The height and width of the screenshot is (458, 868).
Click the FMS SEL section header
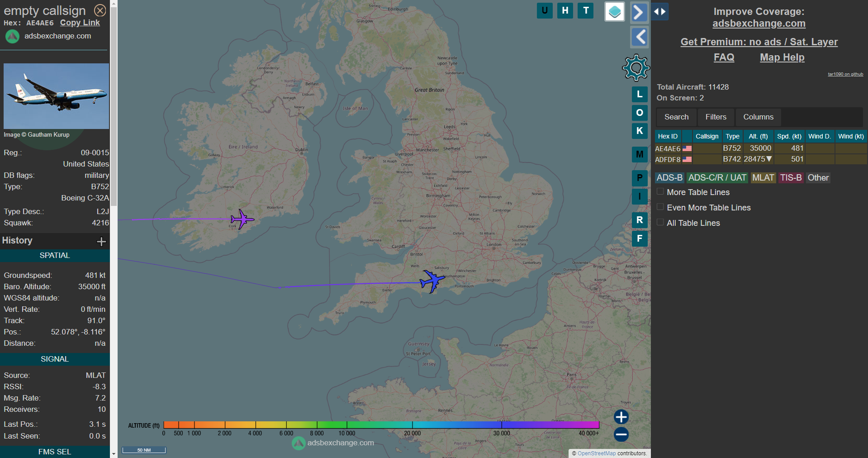[x=55, y=452]
